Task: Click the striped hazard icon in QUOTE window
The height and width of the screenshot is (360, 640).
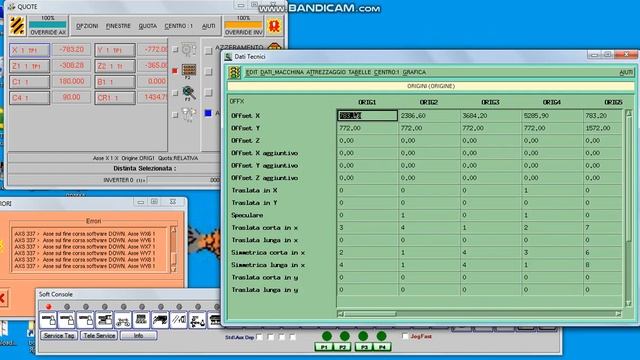Action: [18, 25]
